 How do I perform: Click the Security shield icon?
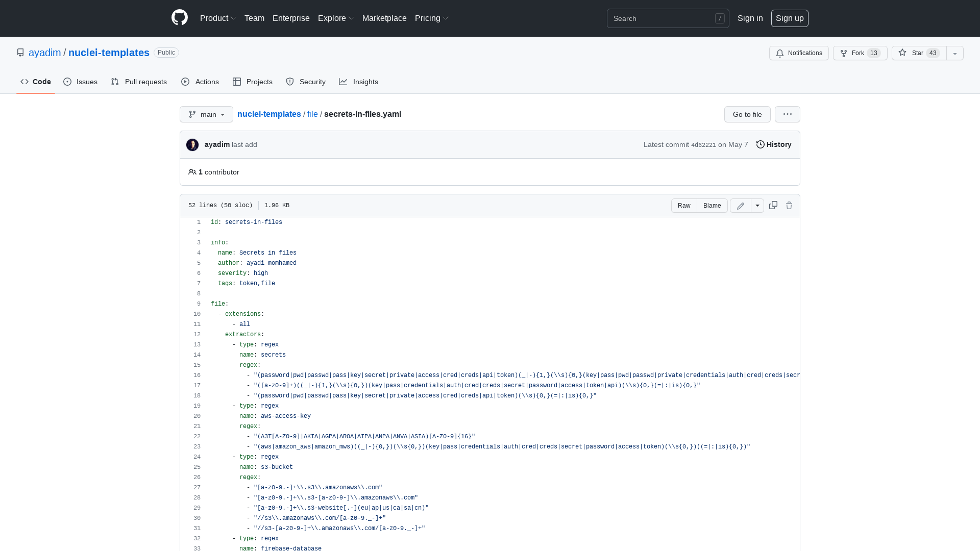coord(290,82)
